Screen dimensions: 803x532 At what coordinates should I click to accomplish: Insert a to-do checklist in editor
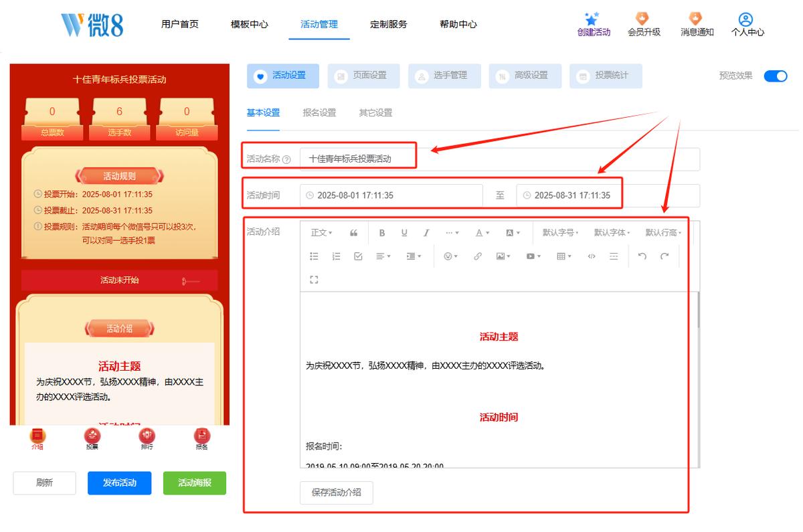pyautogui.click(x=358, y=256)
